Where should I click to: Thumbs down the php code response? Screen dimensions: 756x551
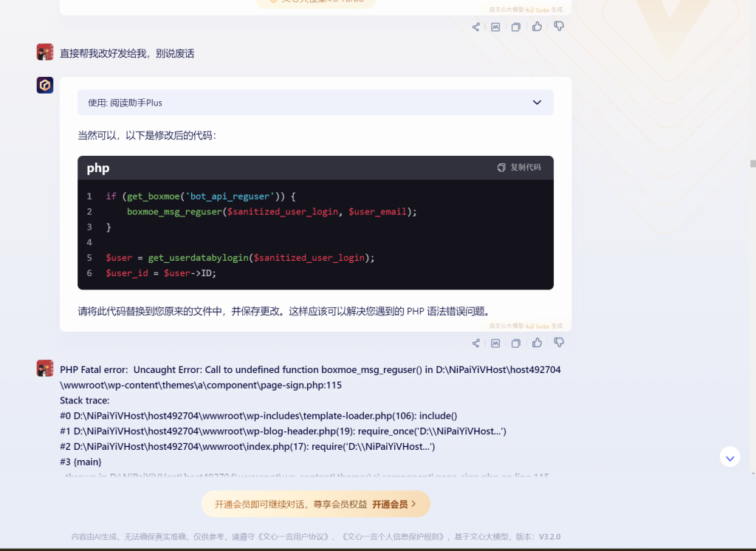[559, 343]
